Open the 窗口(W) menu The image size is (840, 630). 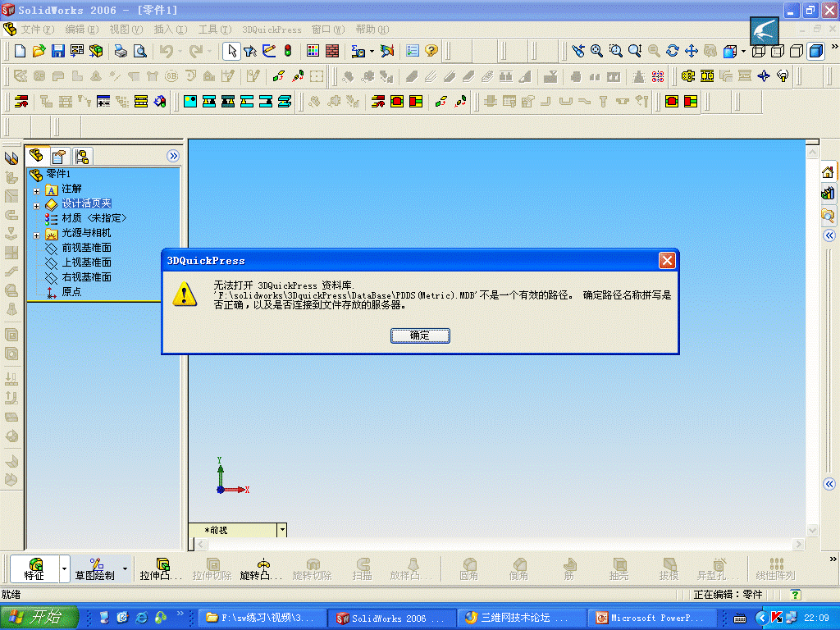click(x=328, y=30)
